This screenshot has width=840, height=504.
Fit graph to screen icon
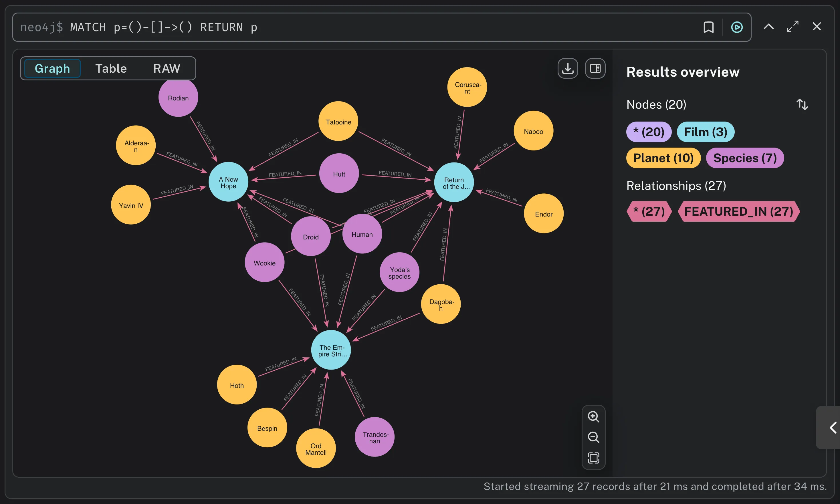[593, 458]
